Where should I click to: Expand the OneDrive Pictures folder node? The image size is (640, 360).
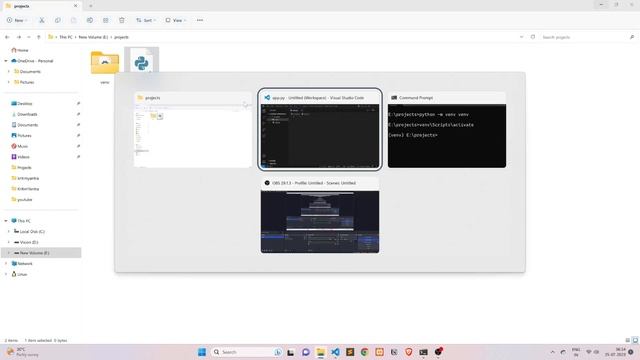click(x=9, y=82)
